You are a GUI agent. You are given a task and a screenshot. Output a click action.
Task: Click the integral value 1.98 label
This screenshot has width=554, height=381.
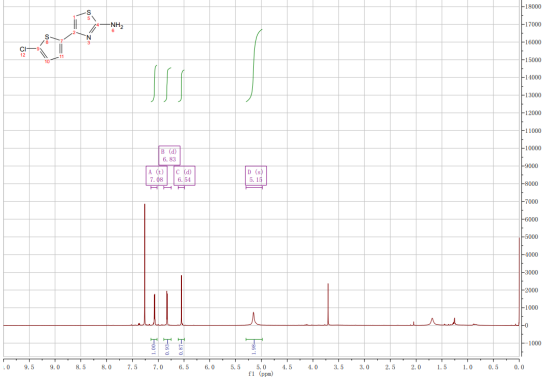254,348
